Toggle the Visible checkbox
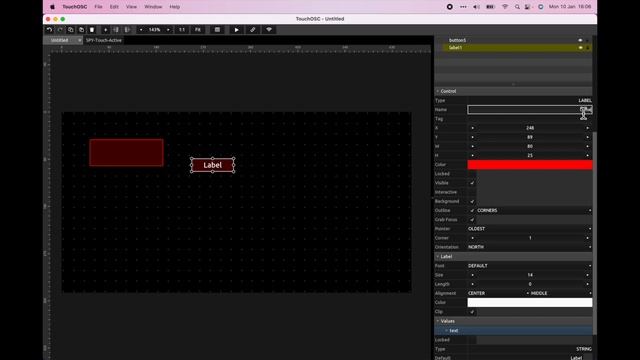 [472, 183]
